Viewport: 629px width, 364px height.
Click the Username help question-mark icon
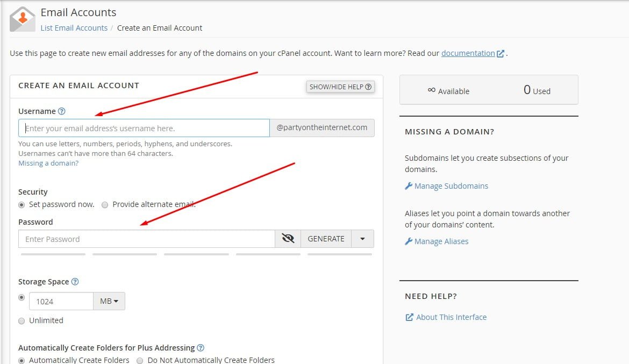tap(61, 111)
